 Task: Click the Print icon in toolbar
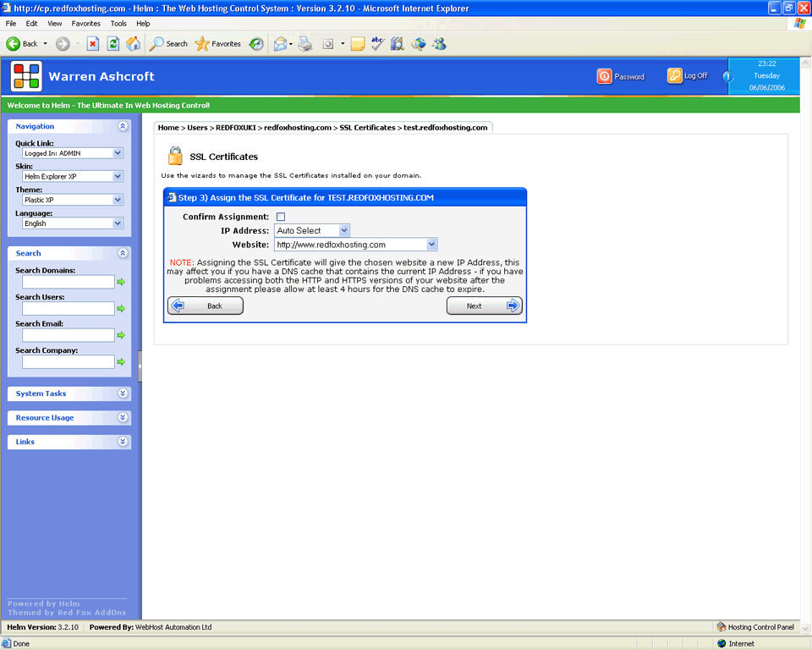[305, 44]
